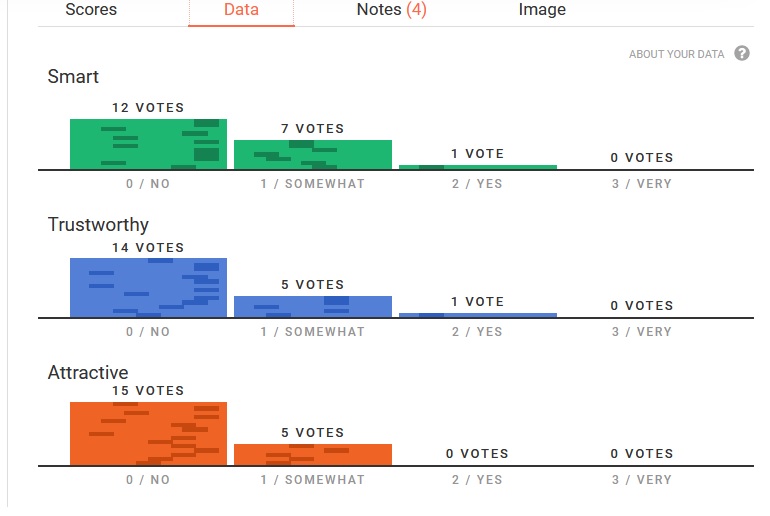
Task: Click the help question mark icon
Action: tap(742, 53)
